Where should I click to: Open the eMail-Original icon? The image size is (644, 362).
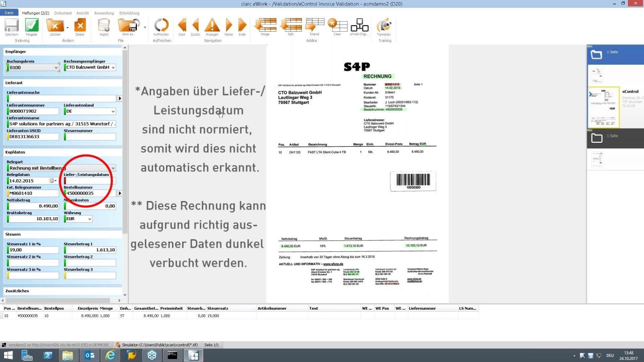pos(359,25)
